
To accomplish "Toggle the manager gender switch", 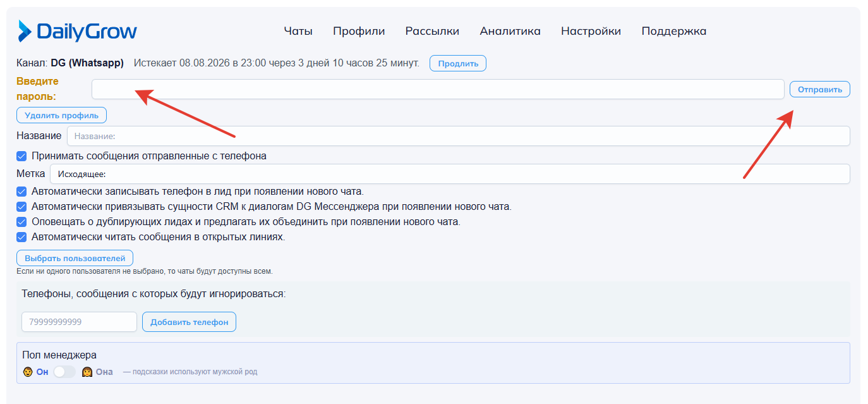I will tap(64, 372).
